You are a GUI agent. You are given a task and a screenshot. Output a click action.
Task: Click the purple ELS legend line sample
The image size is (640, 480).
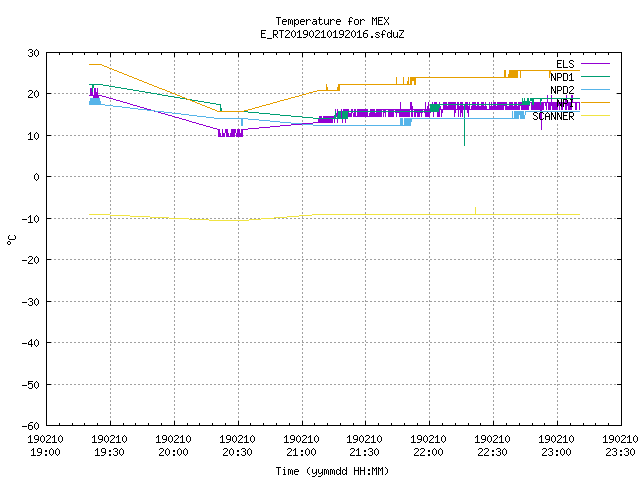pos(595,64)
